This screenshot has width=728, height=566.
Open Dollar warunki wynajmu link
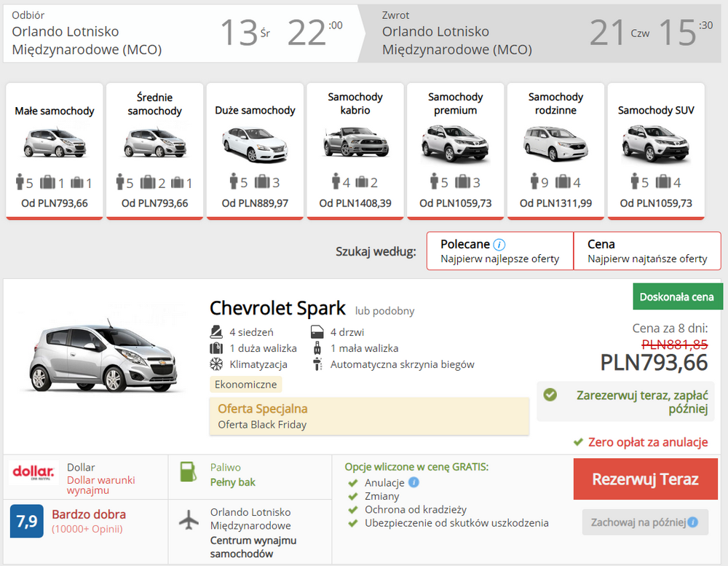[100, 485]
